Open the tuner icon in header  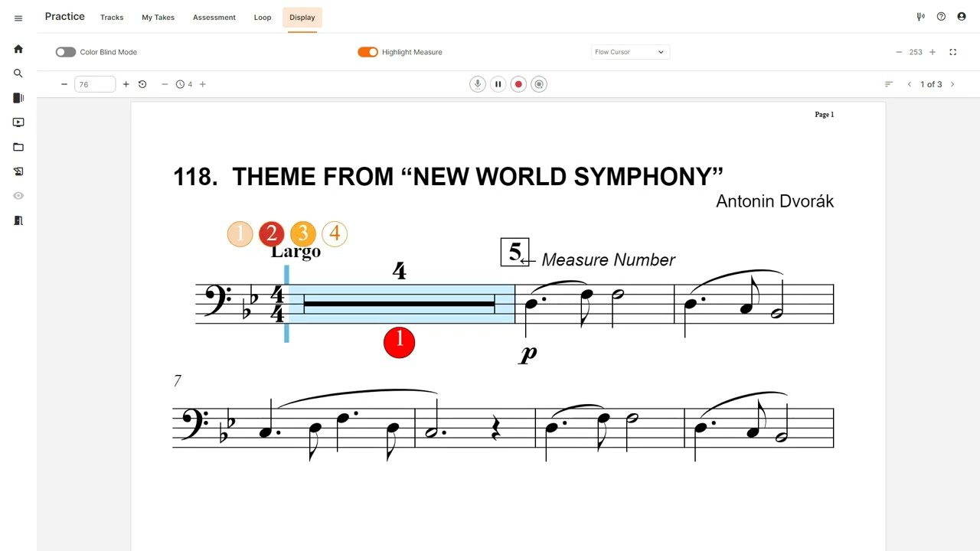pos(920,17)
